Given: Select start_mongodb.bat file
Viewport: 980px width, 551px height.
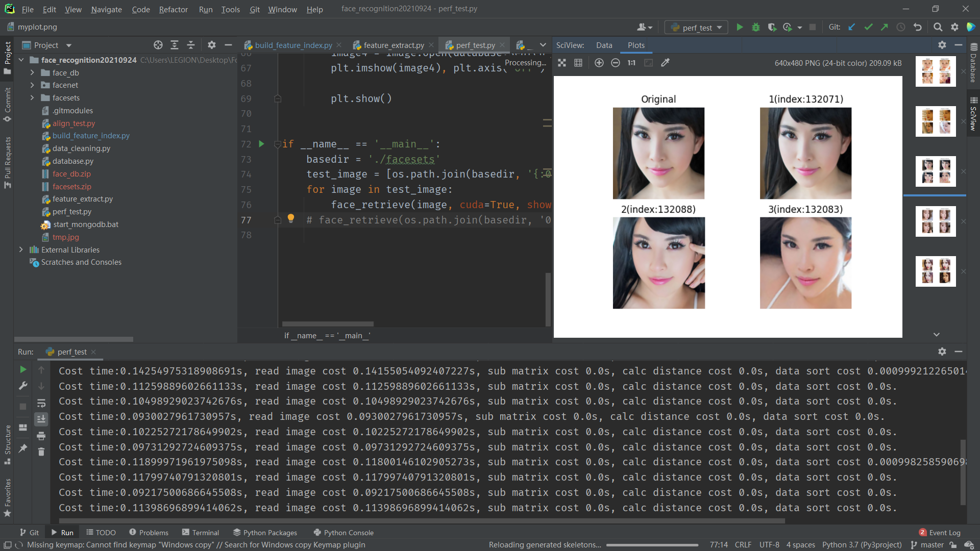Looking at the screenshot, I should click(x=85, y=224).
